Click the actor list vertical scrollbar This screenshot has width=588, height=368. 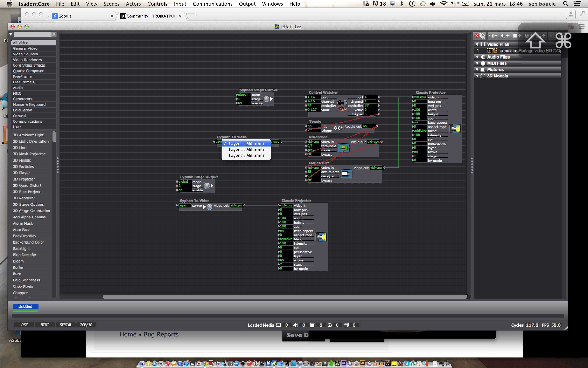coord(54,137)
